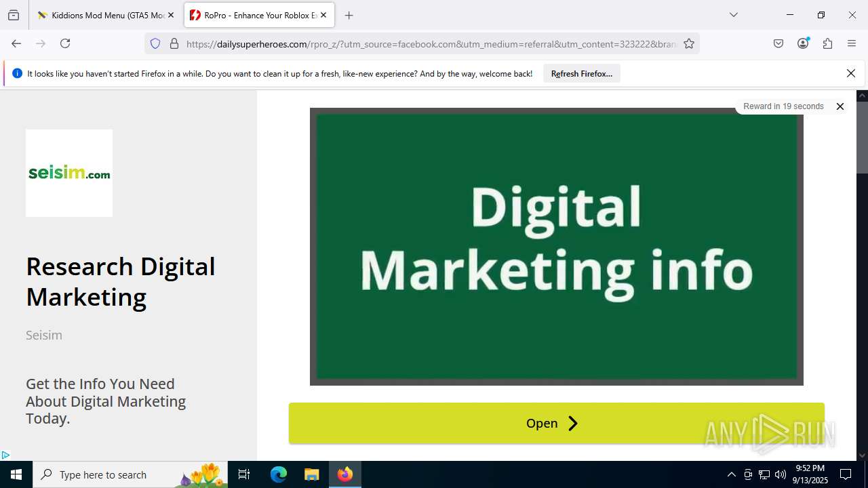This screenshot has width=868, height=488.
Task: Show hidden system tray icons
Action: pyautogui.click(x=731, y=474)
